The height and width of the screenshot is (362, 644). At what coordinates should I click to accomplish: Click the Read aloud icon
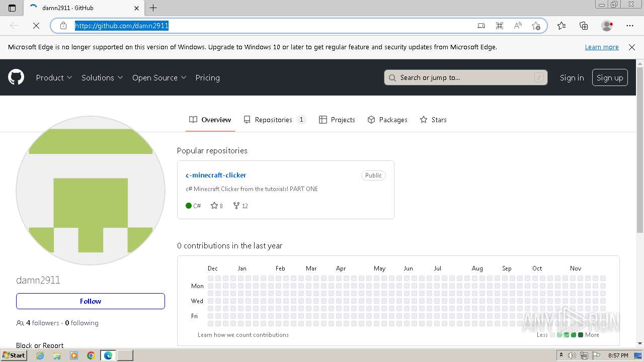(518, 26)
